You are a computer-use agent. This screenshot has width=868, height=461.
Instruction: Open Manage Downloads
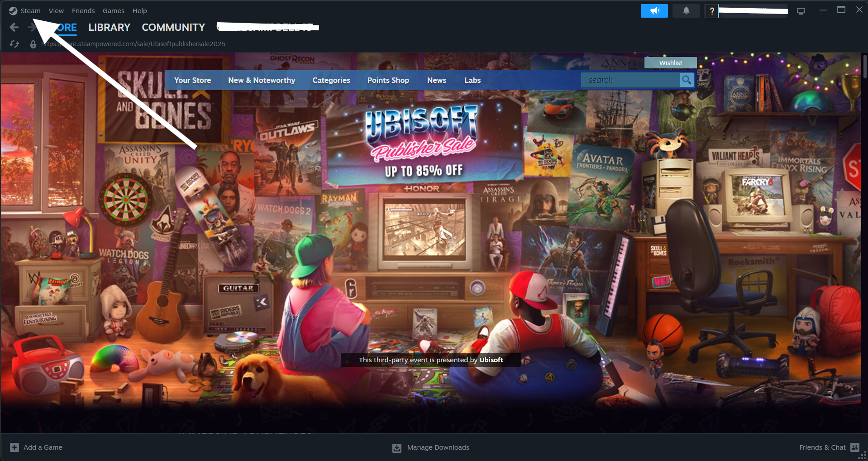pyautogui.click(x=438, y=447)
